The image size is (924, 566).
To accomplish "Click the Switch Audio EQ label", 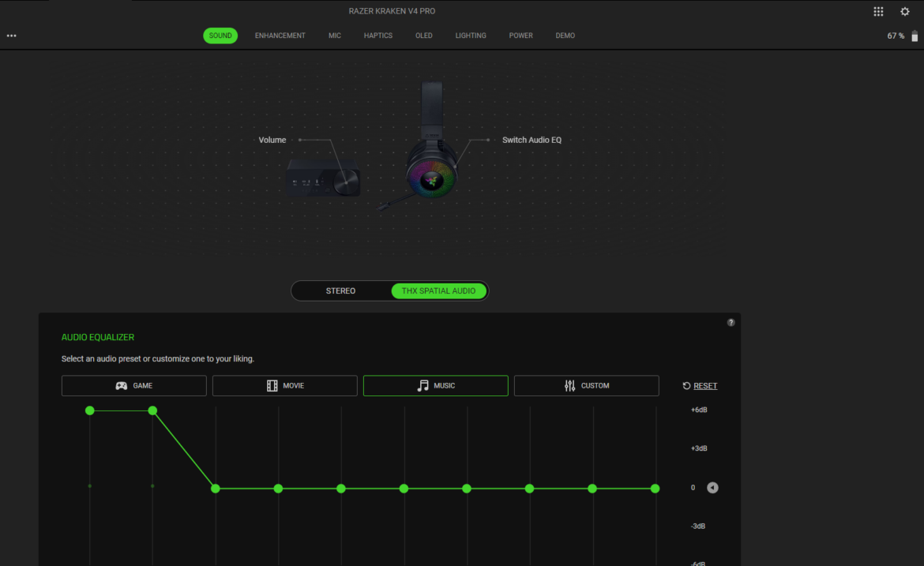I will 531,140.
